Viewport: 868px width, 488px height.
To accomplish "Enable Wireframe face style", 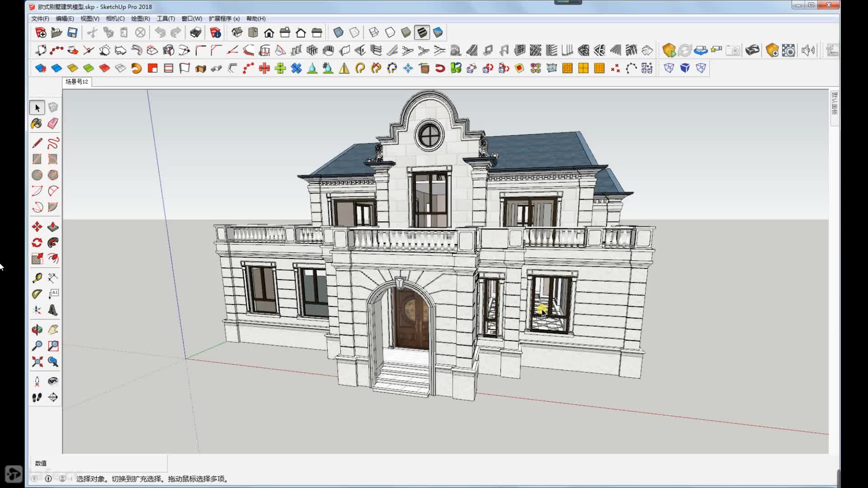I will click(x=374, y=33).
